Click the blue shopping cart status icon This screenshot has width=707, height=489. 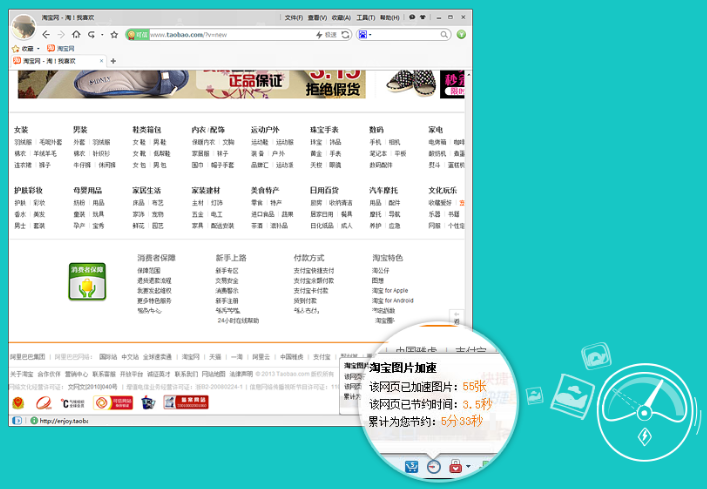(411, 466)
